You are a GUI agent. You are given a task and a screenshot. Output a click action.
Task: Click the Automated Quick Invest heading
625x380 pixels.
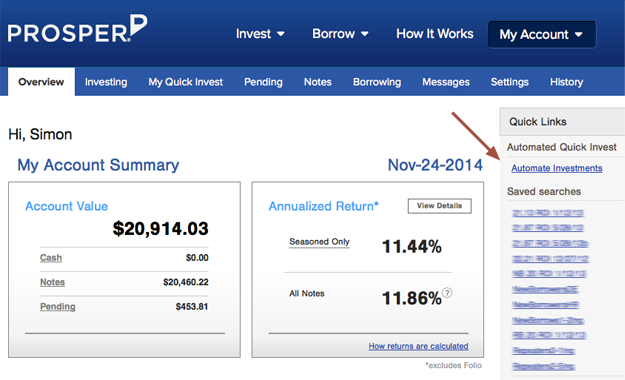pyautogui.click(x=562, y=147)
